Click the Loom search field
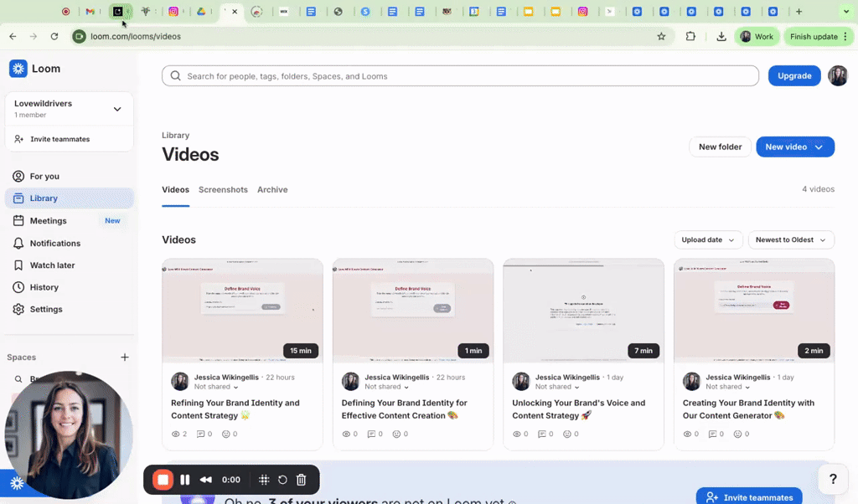 pyautogui.click(x=460, y=76)
